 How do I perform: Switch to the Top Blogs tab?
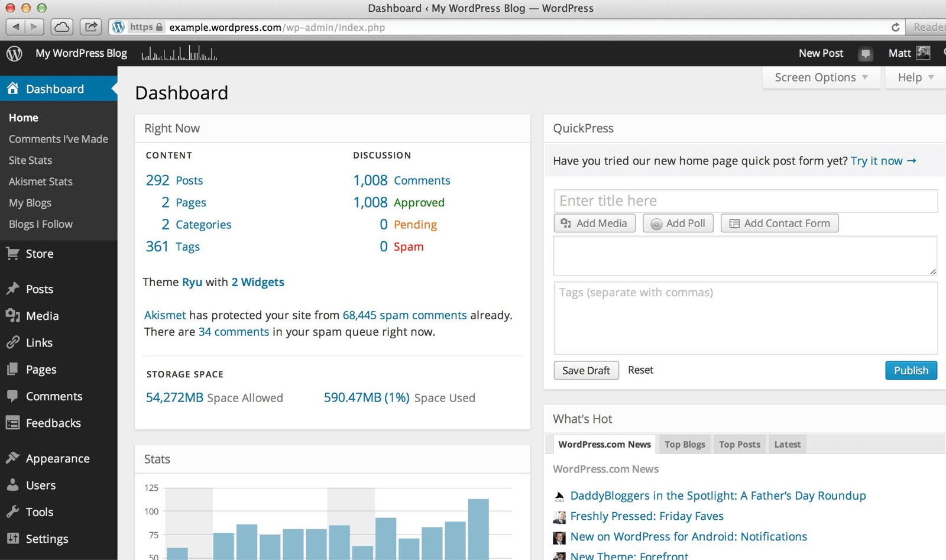(x=685, y=444)
